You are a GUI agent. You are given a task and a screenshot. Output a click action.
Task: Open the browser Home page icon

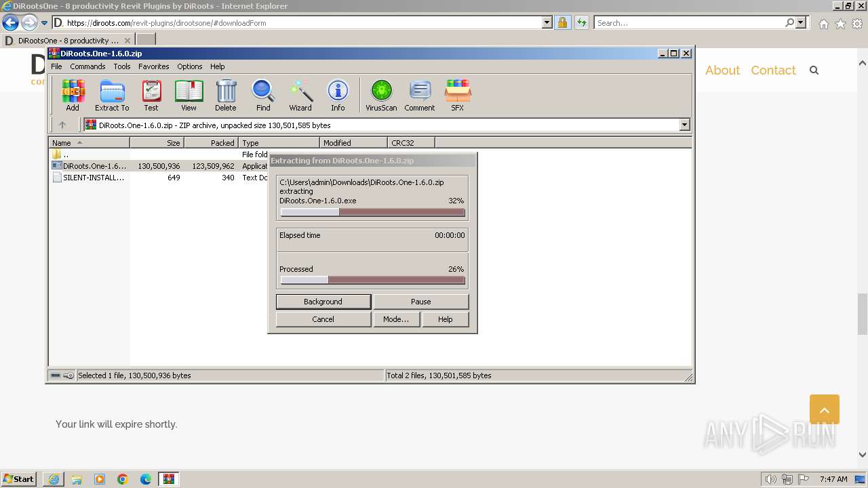[823, 23]
